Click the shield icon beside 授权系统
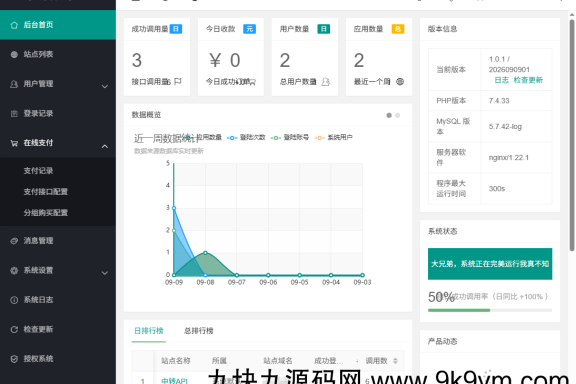Screen dimensions: 576x384 [x=14, y=359]
